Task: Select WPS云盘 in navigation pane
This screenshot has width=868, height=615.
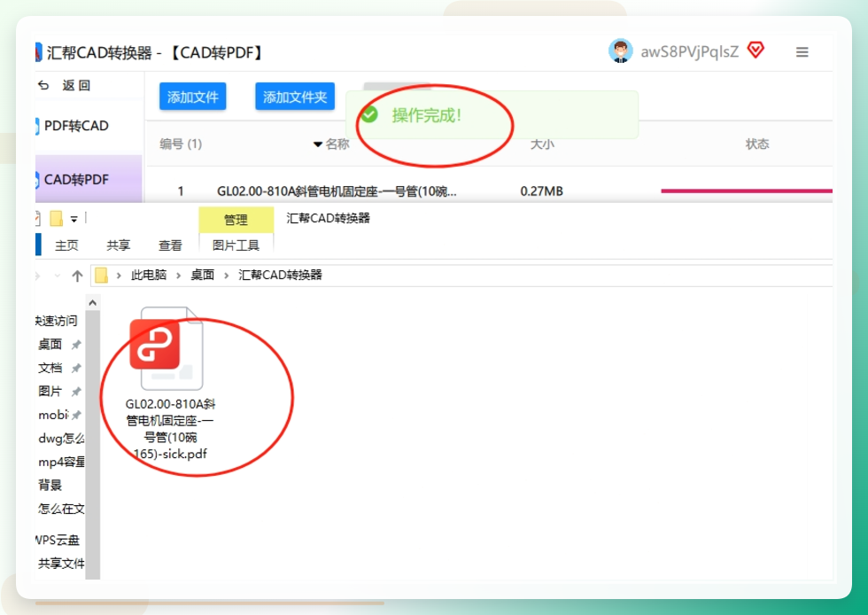Action: [58, 540]
